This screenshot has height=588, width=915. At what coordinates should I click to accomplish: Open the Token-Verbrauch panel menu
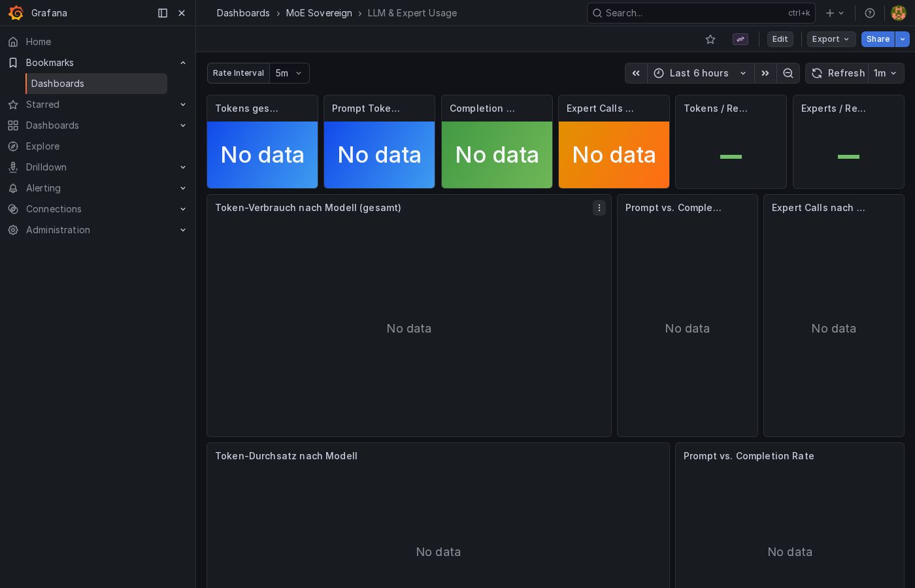tap(599, 208)
